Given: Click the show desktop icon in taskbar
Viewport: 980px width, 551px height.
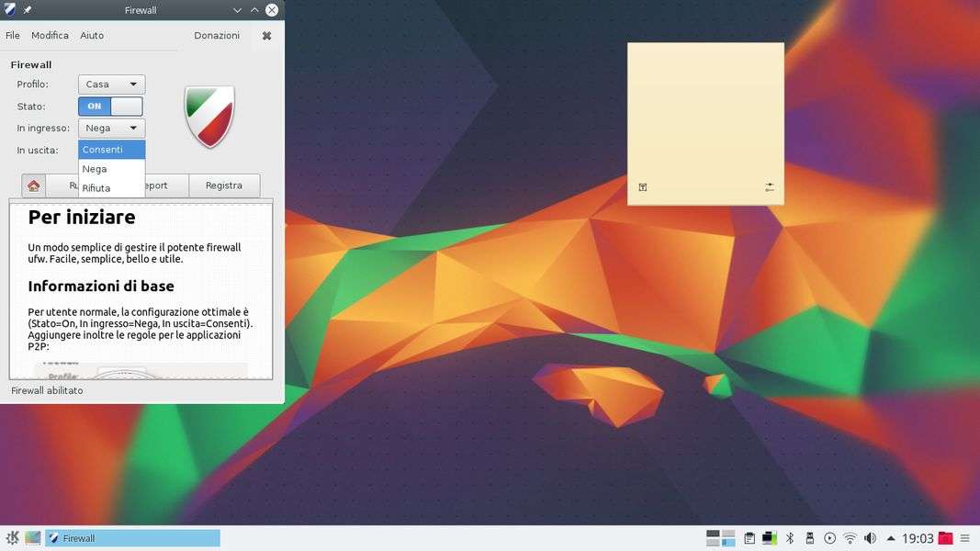Looking at the screenshot, I should pyautogui.click(x=32, y=538).
